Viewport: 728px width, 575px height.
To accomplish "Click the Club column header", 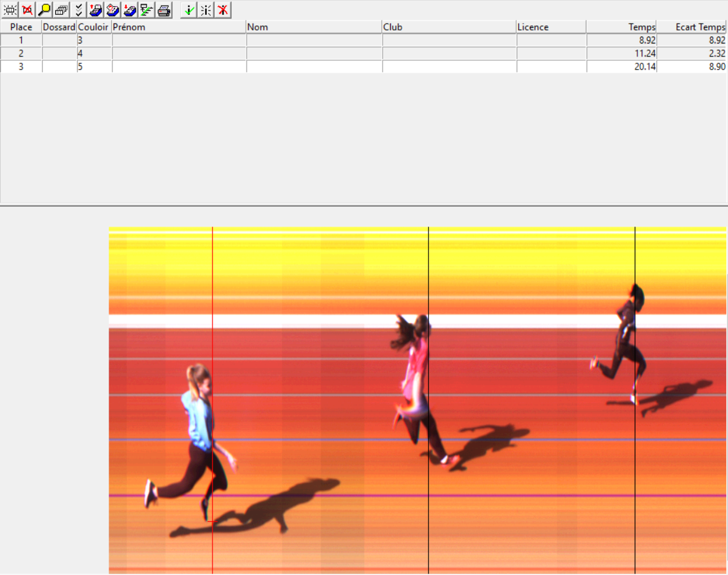I will pyautogui.click(x=450, y=27).
